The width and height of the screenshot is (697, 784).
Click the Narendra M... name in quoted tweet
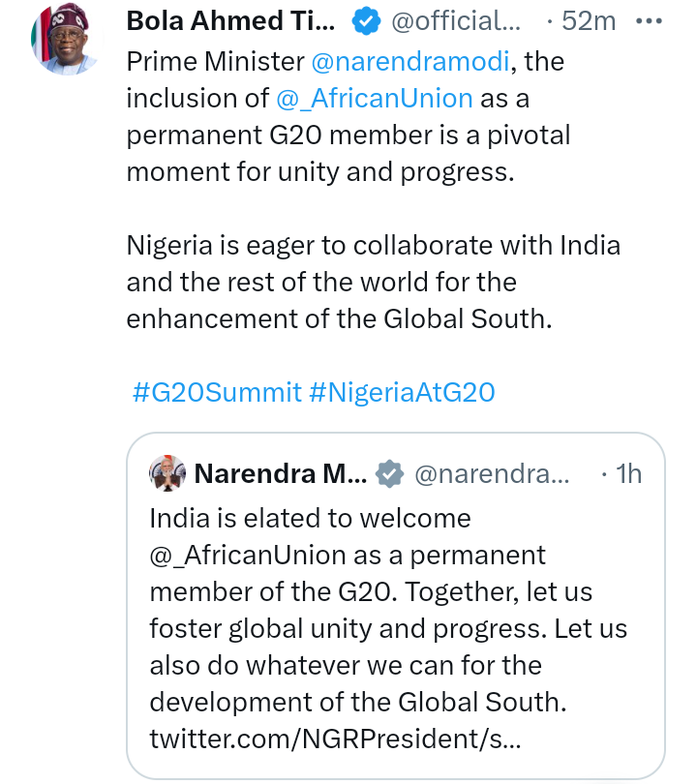pos(281,473)
